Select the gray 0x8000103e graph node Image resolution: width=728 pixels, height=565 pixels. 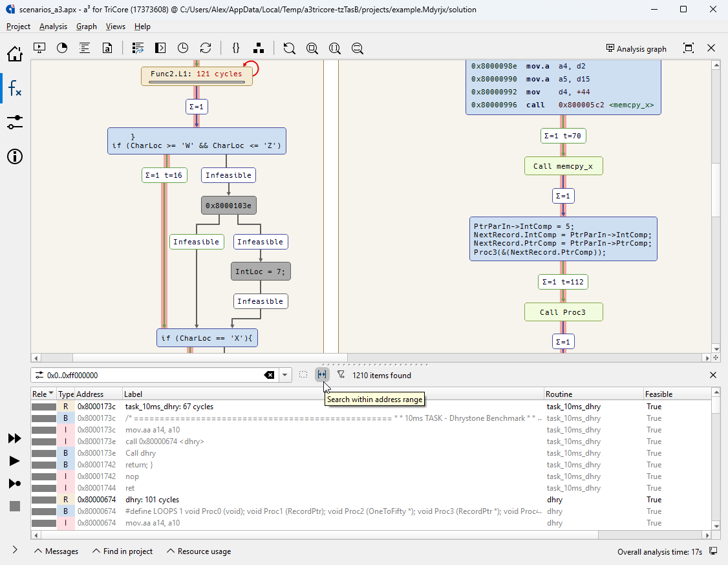(x=228, y=205)
